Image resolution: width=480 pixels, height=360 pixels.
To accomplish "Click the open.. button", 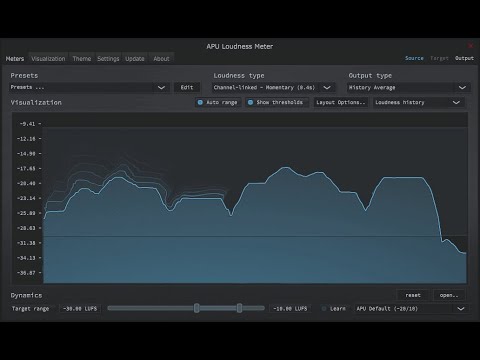I will tap(449, 295).
